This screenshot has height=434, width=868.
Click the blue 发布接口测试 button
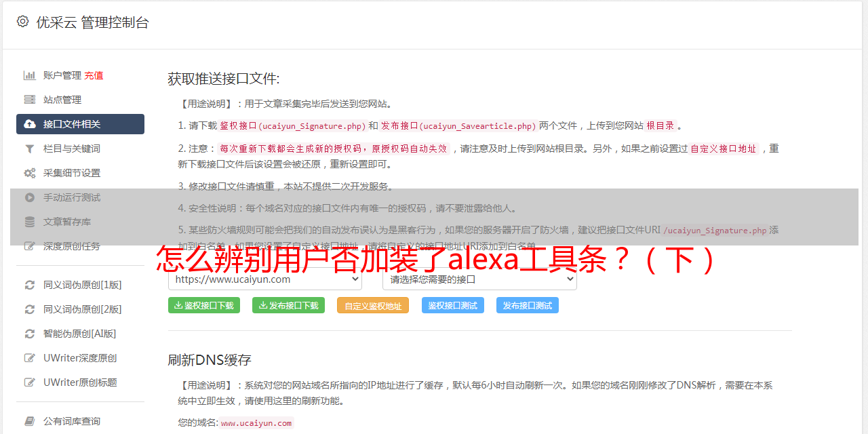click(x=528, y=305)
